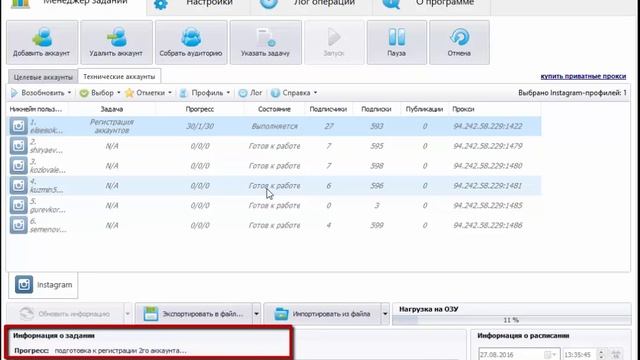Click Экспортировать в файл button
Image resolution: width=640 pixels, height=360 pixels.
pos(194,314)
